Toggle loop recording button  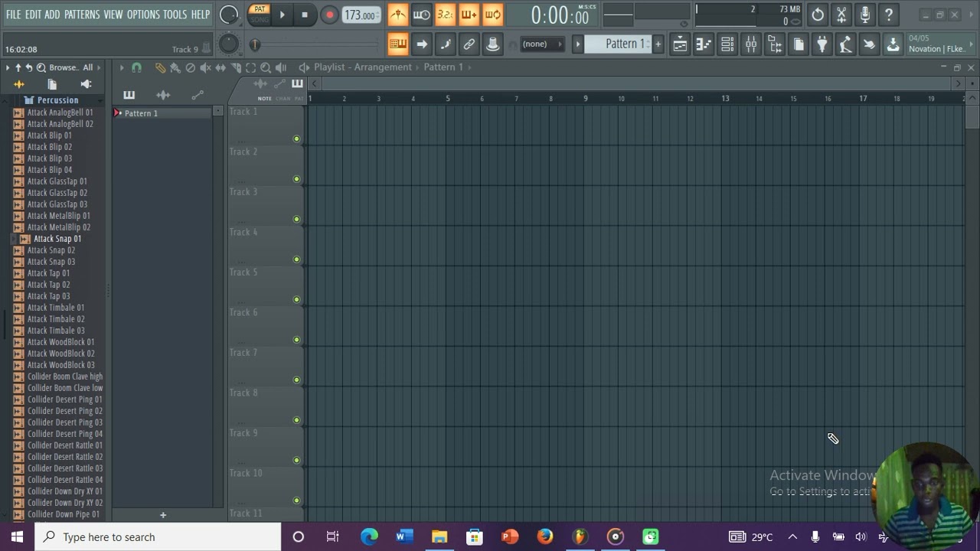pos(493,15)
